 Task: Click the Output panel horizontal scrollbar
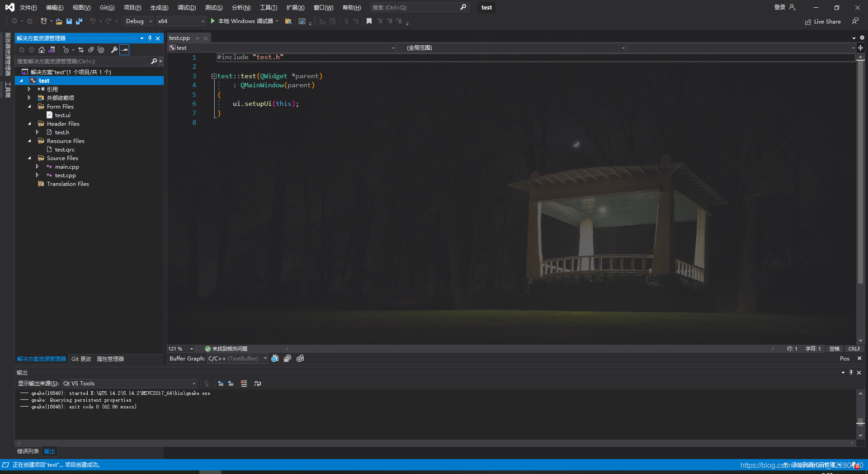click(x=435, y=443)
